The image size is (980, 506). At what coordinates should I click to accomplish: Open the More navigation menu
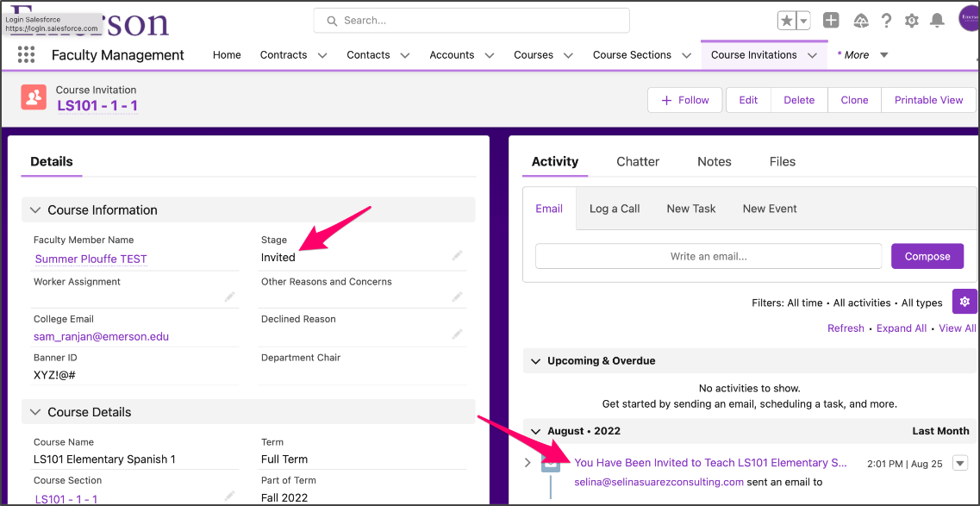[x=863, y=55]
